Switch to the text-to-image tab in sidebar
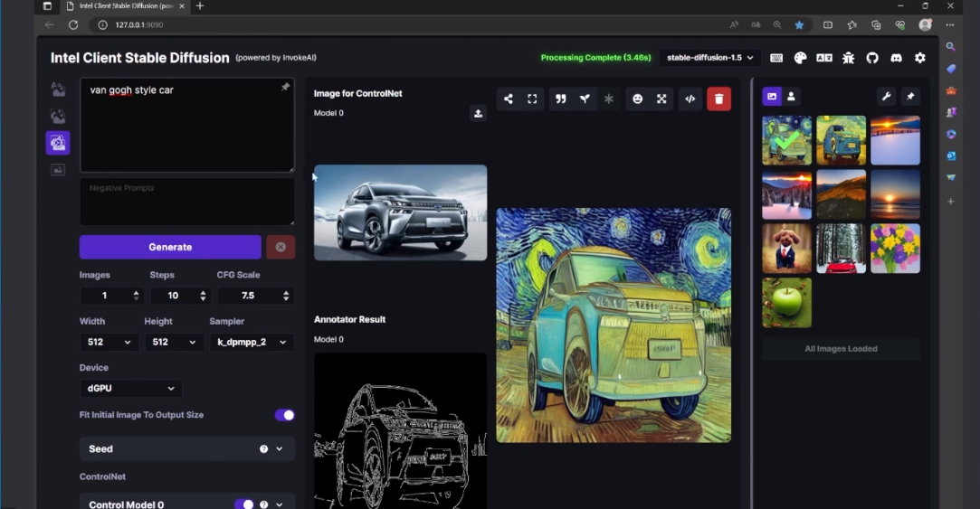The image size is (980, 509). coord(58,90)
